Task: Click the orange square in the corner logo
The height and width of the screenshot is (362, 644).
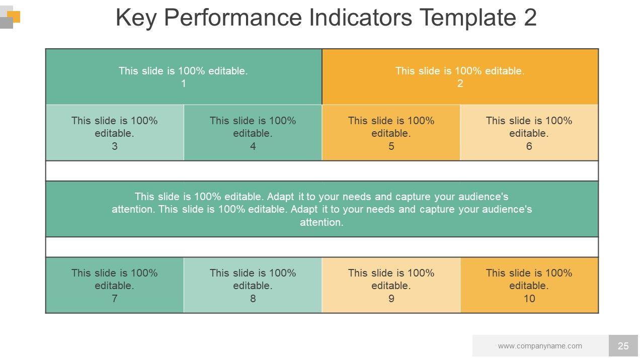Action: (16, 17)
